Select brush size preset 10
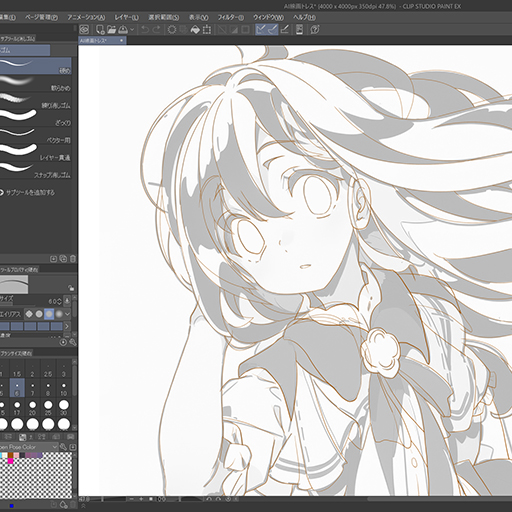512x512 pixels. click(64, 388)
